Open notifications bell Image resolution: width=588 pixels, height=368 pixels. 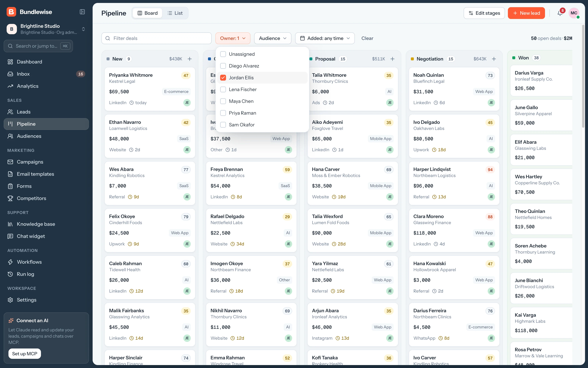coord(560,13)
